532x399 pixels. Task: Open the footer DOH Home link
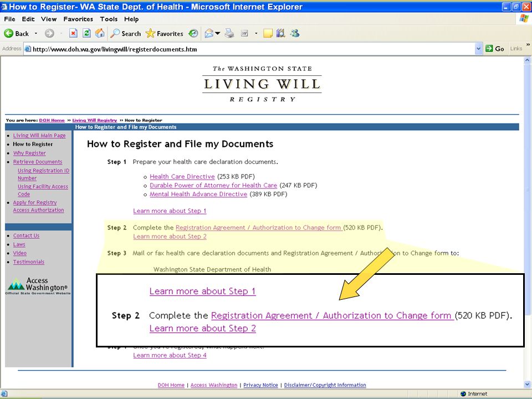171,385
